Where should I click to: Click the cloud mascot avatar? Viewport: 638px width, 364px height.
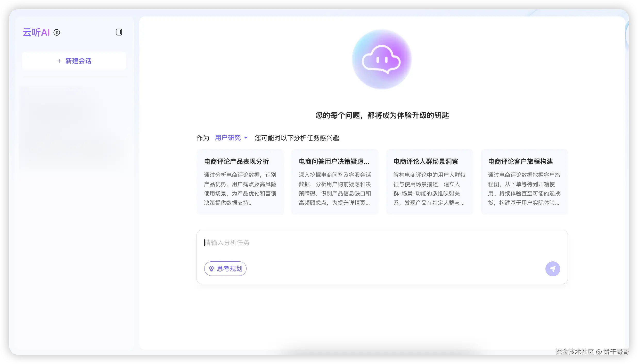point(382,60)
